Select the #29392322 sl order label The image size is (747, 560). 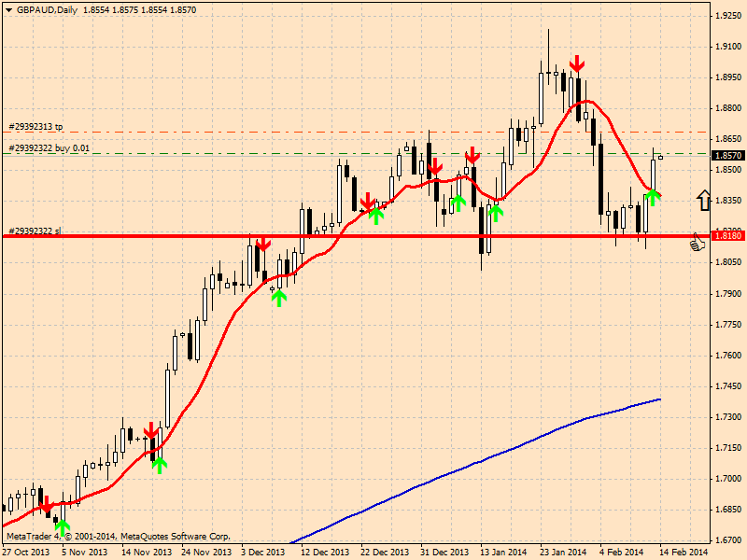click(x=35, y=231)
